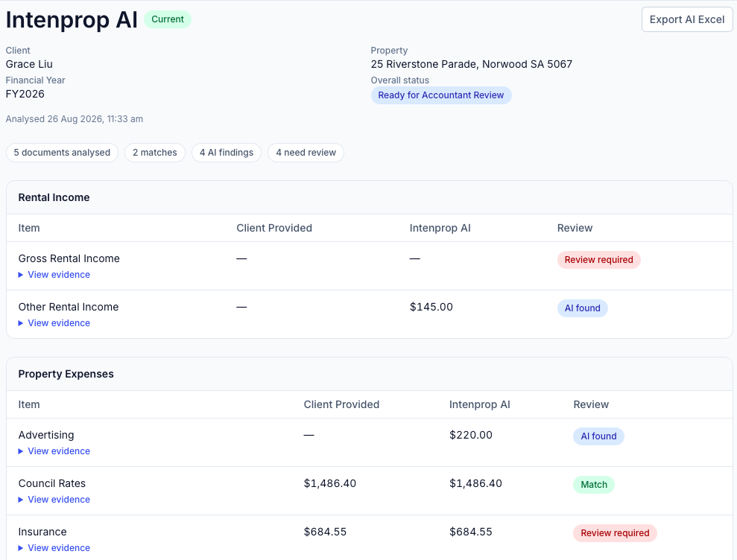Click the Property Expenses section heading

point(66,375)
